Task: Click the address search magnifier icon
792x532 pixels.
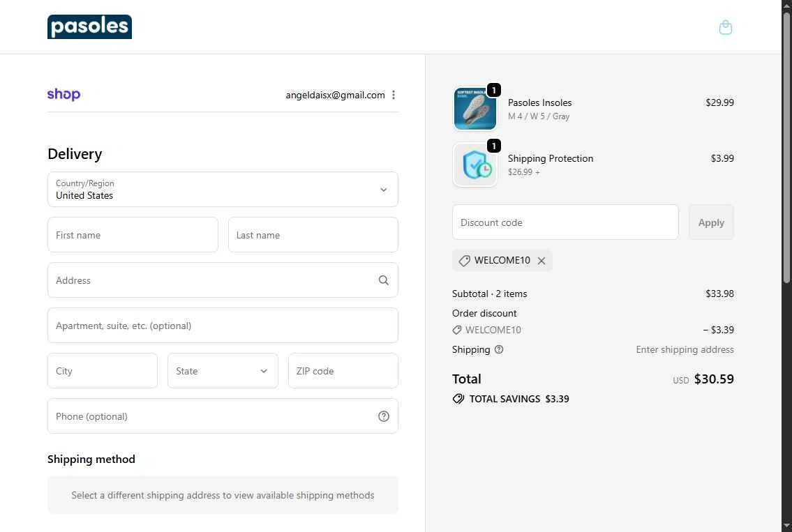Action: coord(383,280)
